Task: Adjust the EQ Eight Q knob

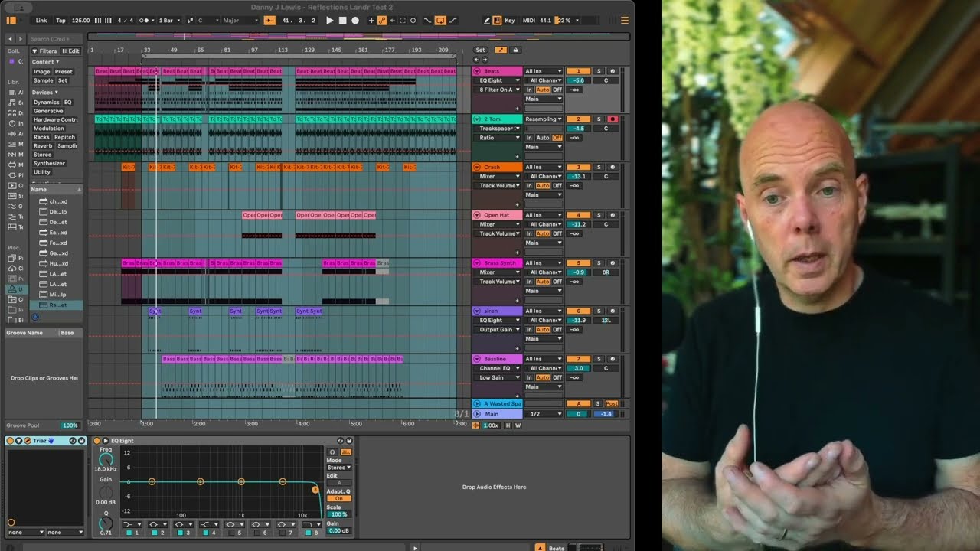Action: (106, 523)
